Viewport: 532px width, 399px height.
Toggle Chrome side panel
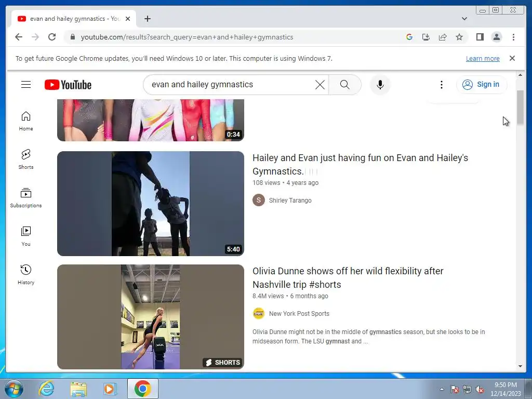pos(480,37)
